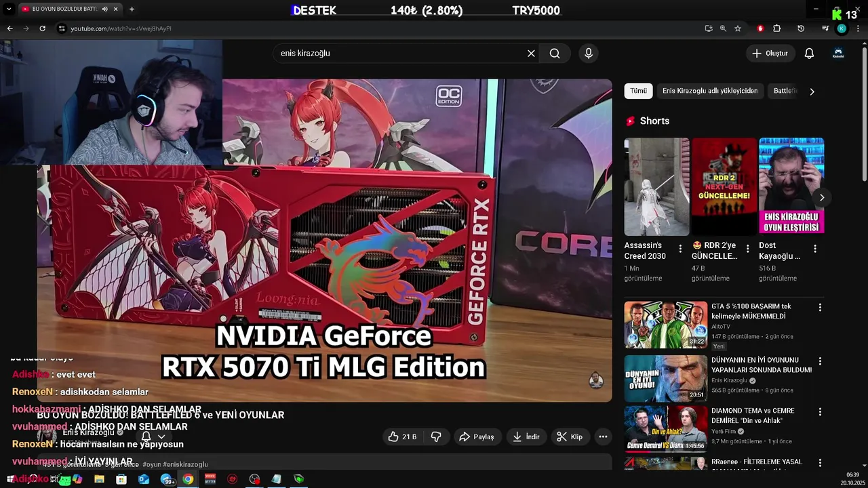Open options for GTA 5 %100 BAŞARIM video
The image size is (868, 488).
tap(820, 308)
